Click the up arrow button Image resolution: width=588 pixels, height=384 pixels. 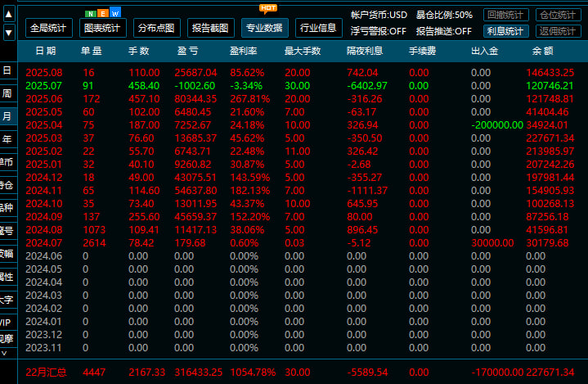[9, 15]
